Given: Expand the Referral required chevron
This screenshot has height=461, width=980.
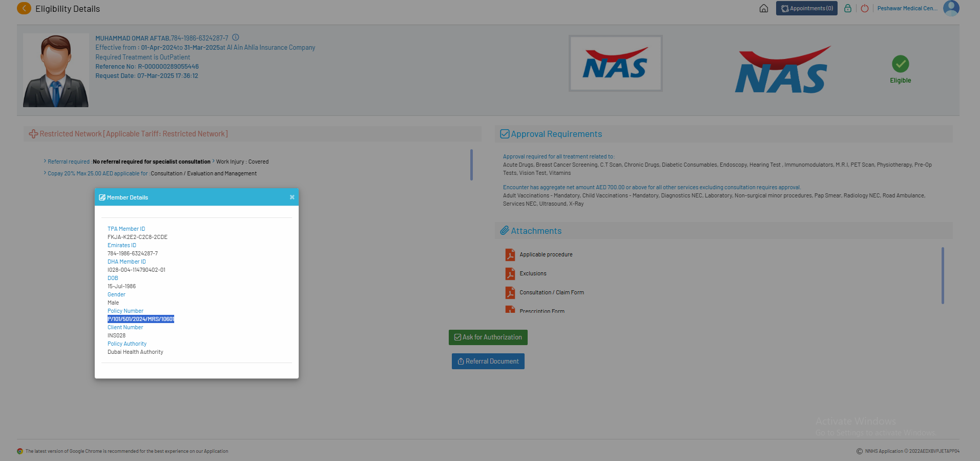Looking at the screenshot, I should click(x=45, y=161).
